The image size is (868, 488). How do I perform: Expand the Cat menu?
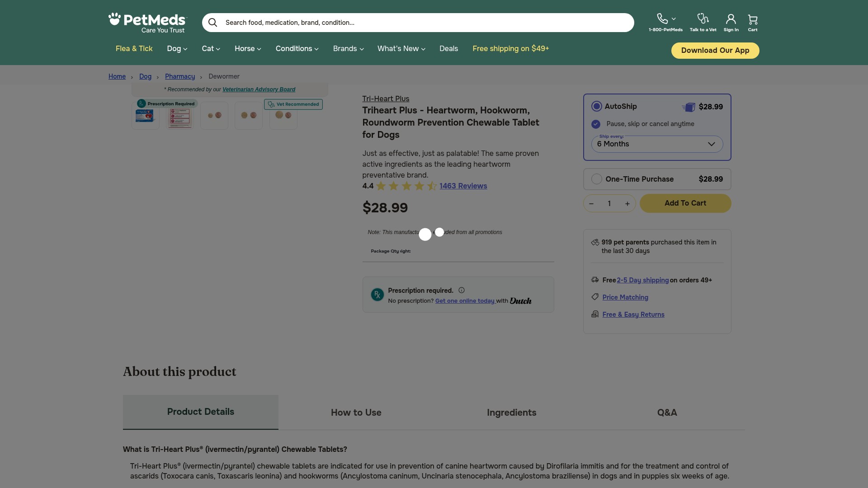pos(211,49)
